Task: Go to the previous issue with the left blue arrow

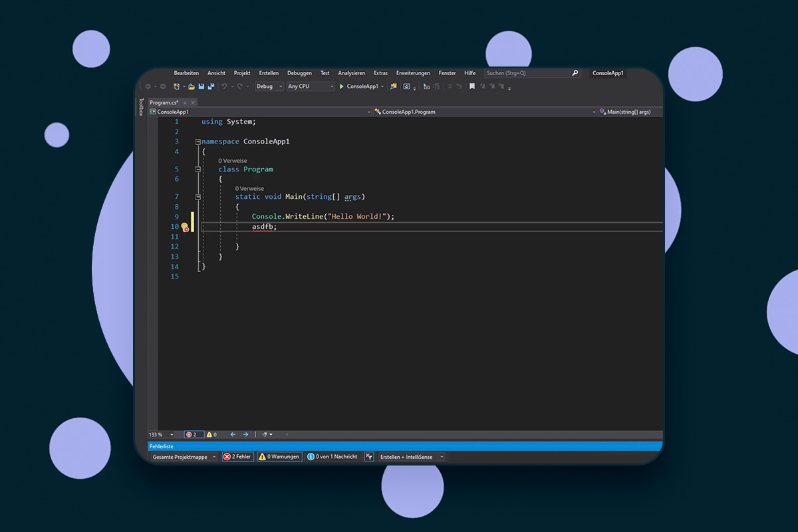Action: 233,434
